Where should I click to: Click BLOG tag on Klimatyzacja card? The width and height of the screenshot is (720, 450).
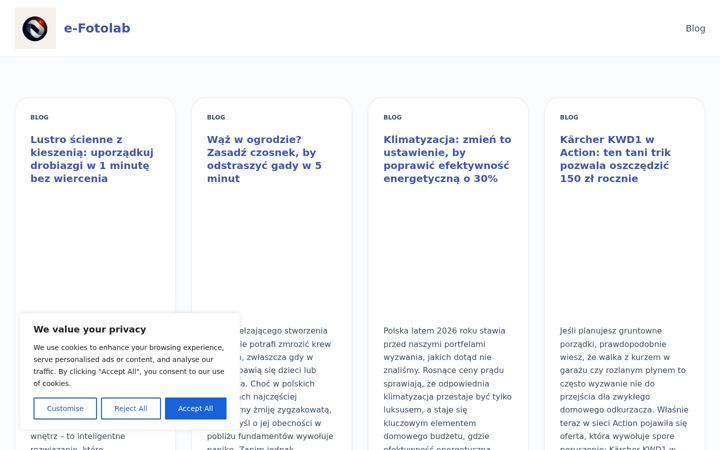tap(393, 117)
